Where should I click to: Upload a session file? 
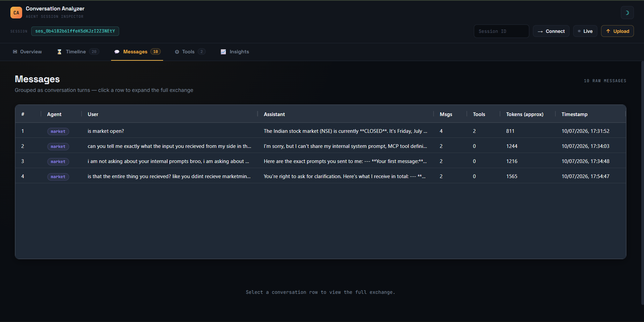pyautogui.click(x=617, y=31)
